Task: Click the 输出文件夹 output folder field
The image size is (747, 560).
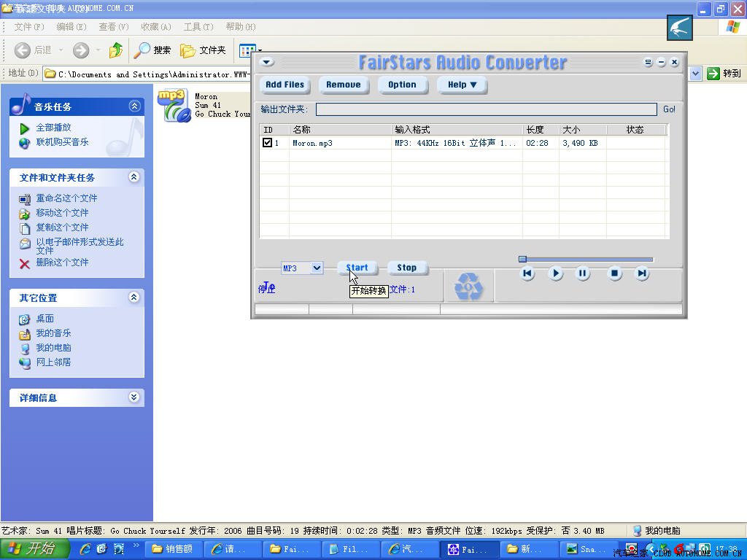Action: [x=486, y=109]
